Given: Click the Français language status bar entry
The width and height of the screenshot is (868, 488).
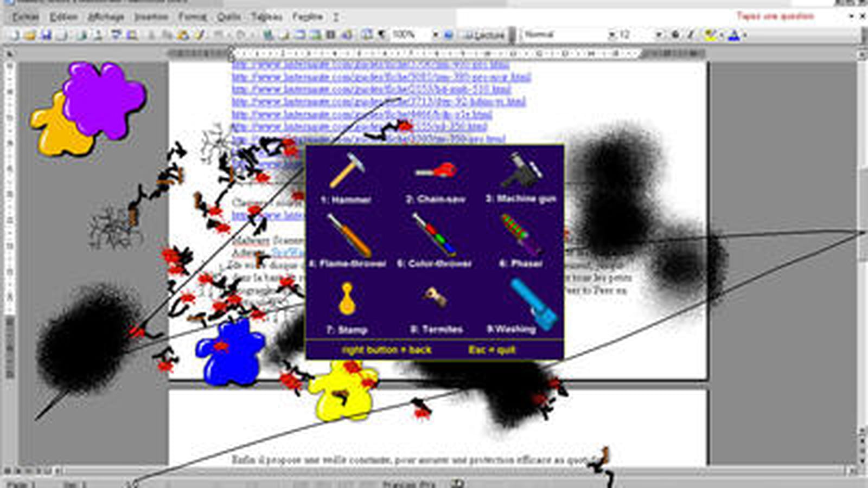Looking at the screenshot, I should pyautogui.click(x=409, y=484).
